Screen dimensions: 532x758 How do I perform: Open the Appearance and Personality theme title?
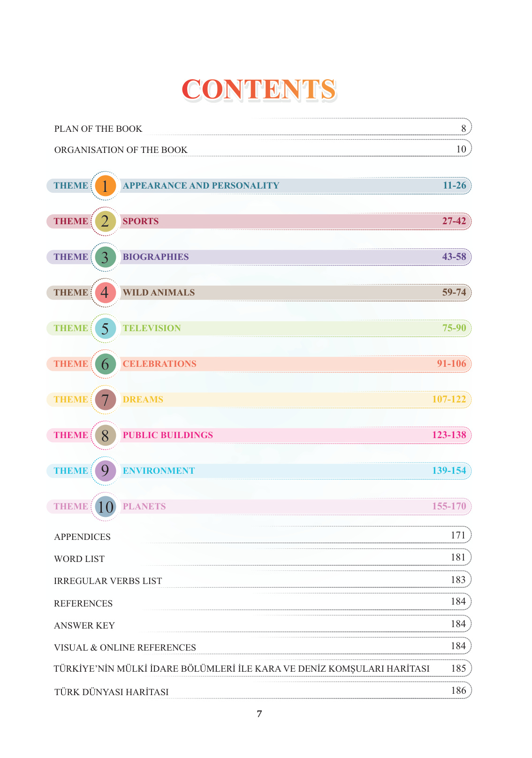pyautogui.click(x=201, y=186)
